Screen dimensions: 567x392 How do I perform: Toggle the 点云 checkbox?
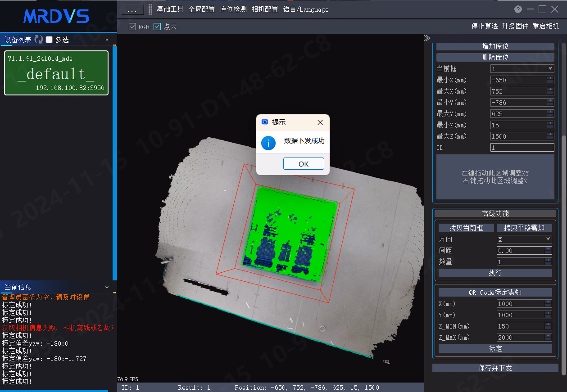tap(157, 27)
